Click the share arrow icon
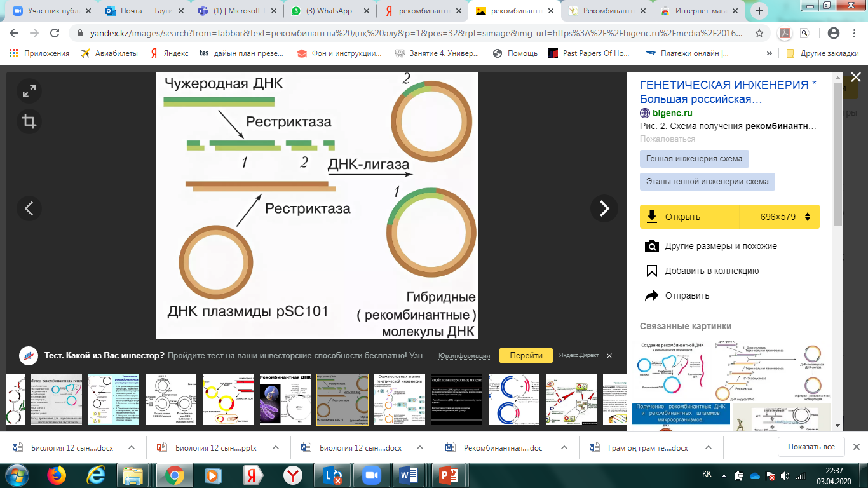The image size is (868, 488). pyautogui.click(x=651, y=295)
